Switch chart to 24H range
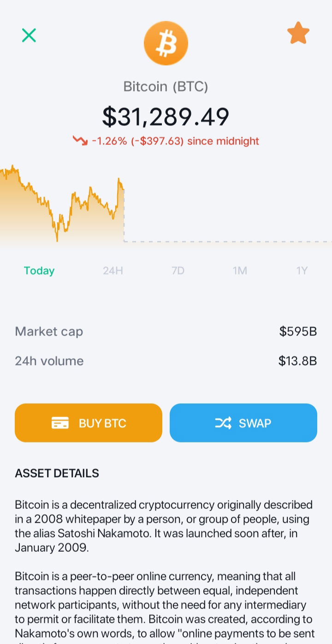Viewport: 332px width, 644px height. tap(113, 271)
